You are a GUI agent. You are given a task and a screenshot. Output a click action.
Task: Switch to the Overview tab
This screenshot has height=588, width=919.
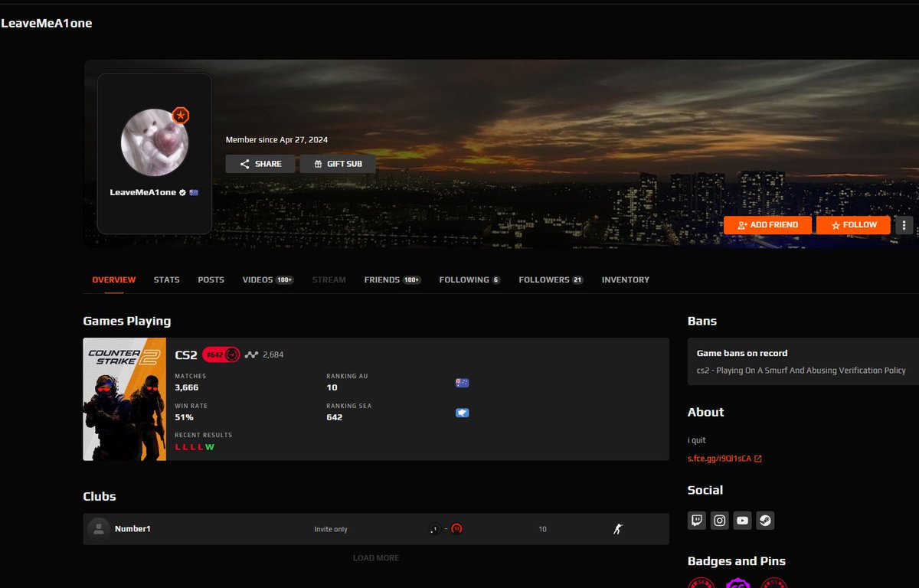point(114,280)
